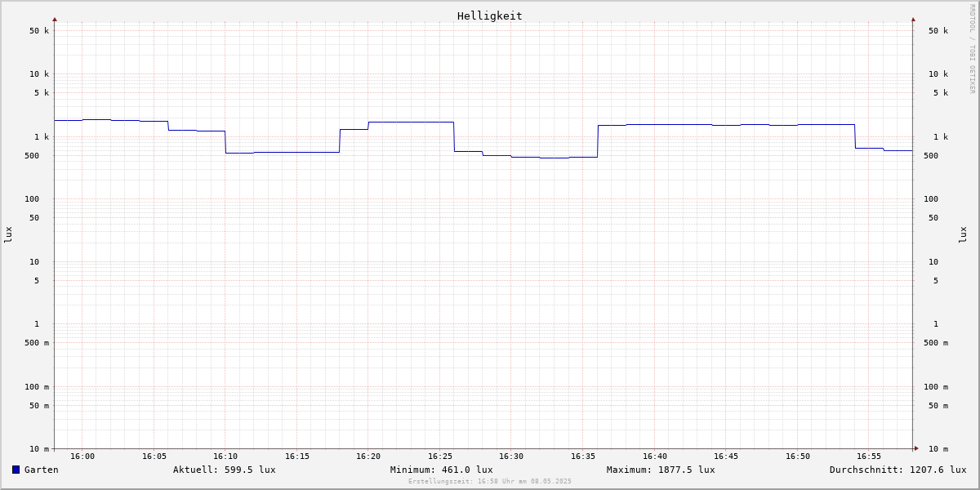Click the Erstellungszeit timestamp footer text
This screenshot has height=490, width=980.
pos(490,482)
